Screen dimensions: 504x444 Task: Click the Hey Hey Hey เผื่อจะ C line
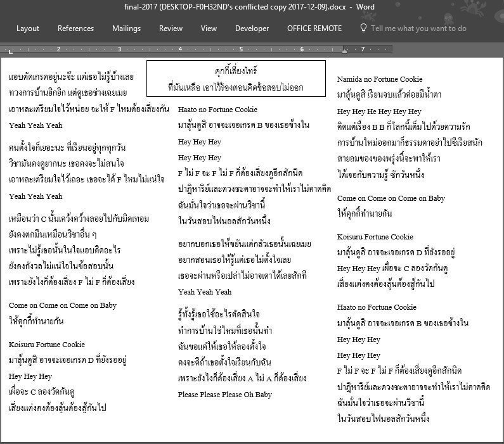(392, 269)
